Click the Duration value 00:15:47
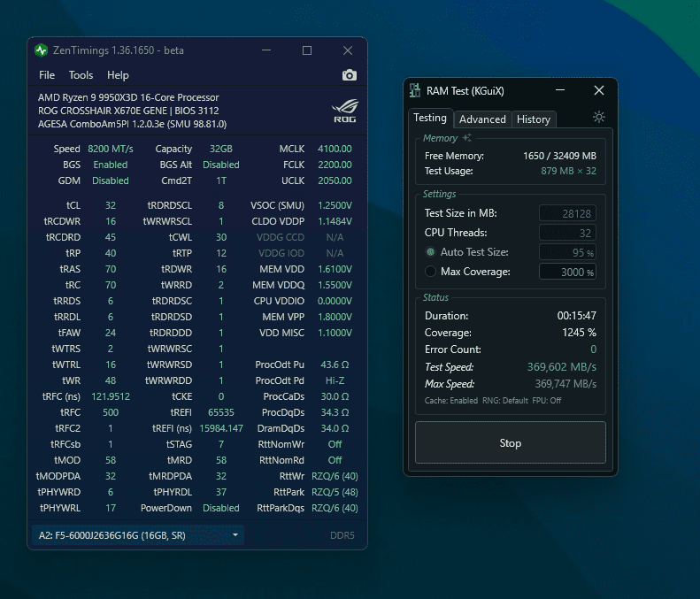700x599 pixels. click(576, 316)
